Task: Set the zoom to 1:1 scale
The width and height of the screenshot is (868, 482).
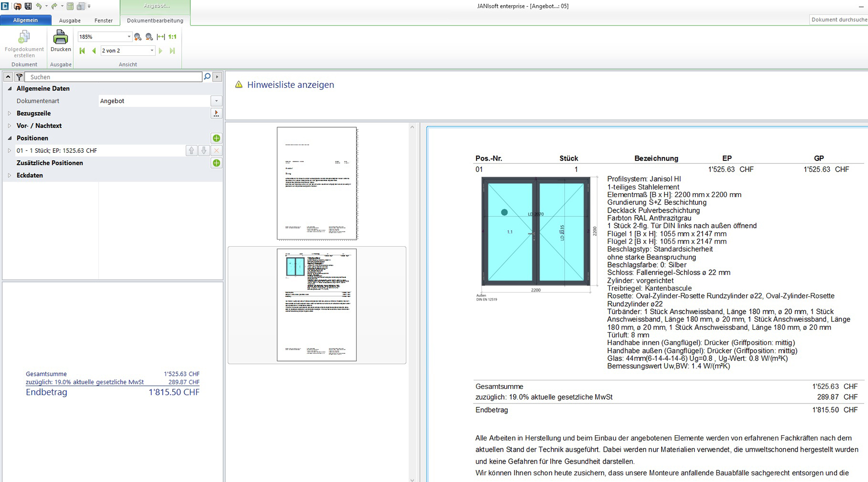Action: point(172,37)
